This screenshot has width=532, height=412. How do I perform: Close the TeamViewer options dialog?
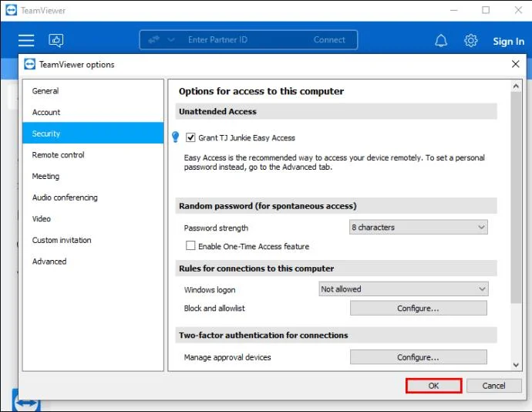515,64
